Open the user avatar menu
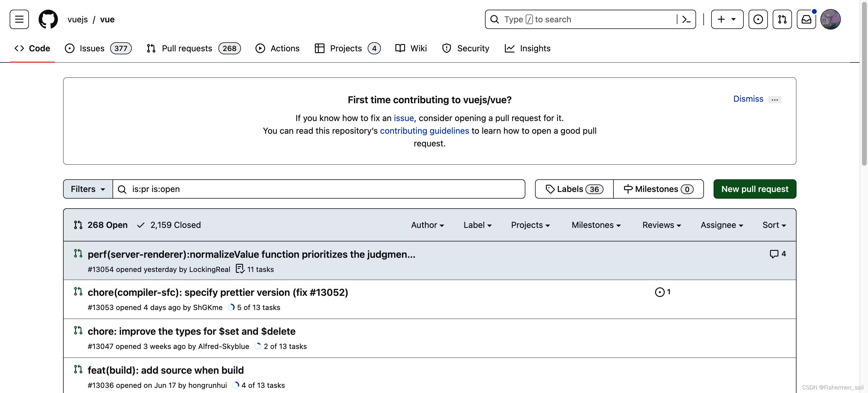Screen dimensions: 868x393 830,19
